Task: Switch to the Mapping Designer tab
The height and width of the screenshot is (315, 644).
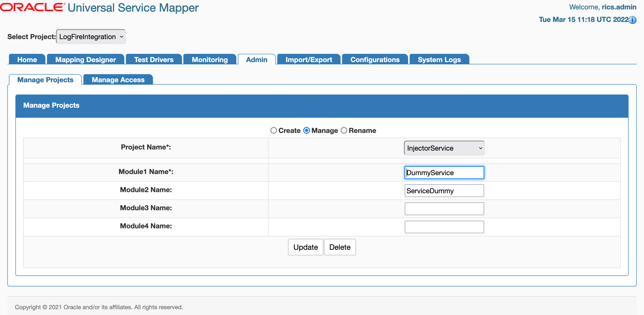Action: point(85,59)
